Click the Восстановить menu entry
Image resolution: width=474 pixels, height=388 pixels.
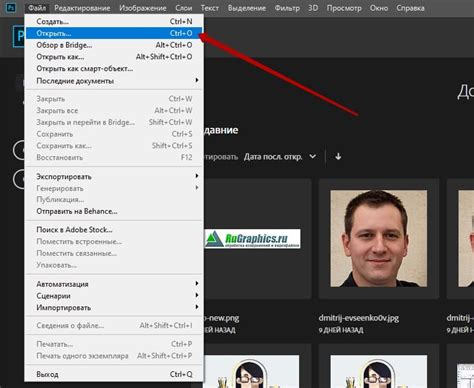point(114,157)
